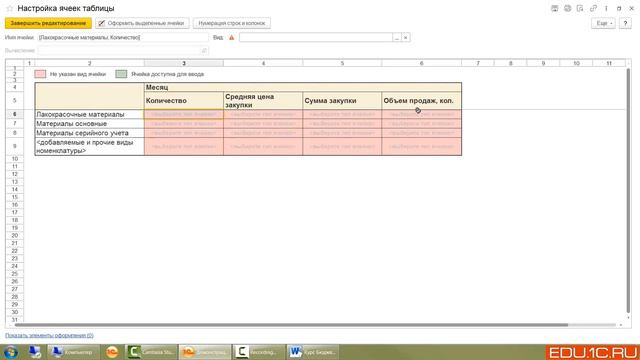Select the Количество column header cell
Viewport: 640px width, 360px height.
[x=184, y=100]
